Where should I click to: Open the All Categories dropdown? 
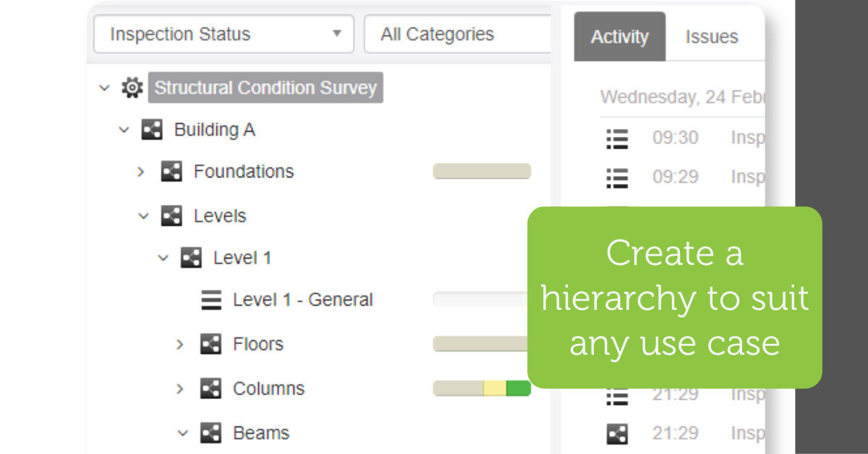pos(457,34)
